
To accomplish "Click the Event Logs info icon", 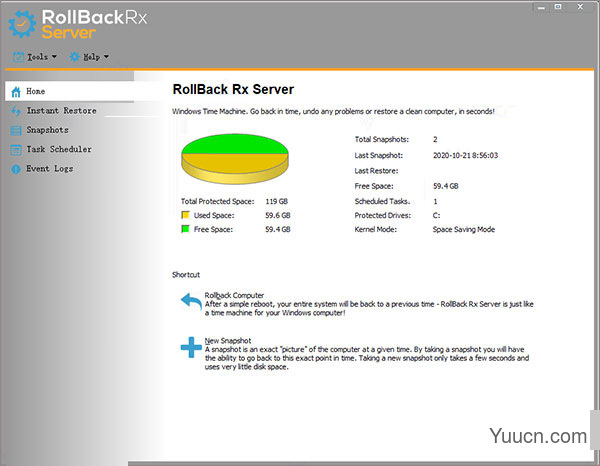I will click(16, 169).
